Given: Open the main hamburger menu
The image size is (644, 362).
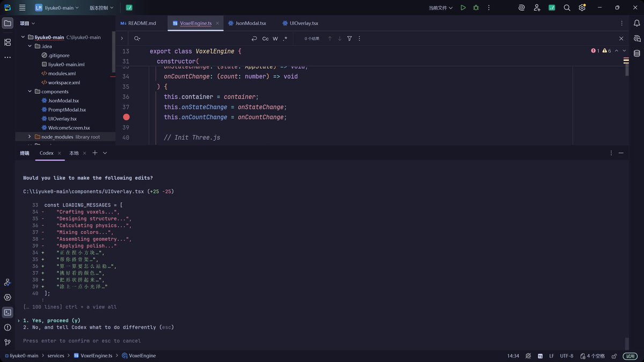Looking at the screenshot, I should click(22, 8).
